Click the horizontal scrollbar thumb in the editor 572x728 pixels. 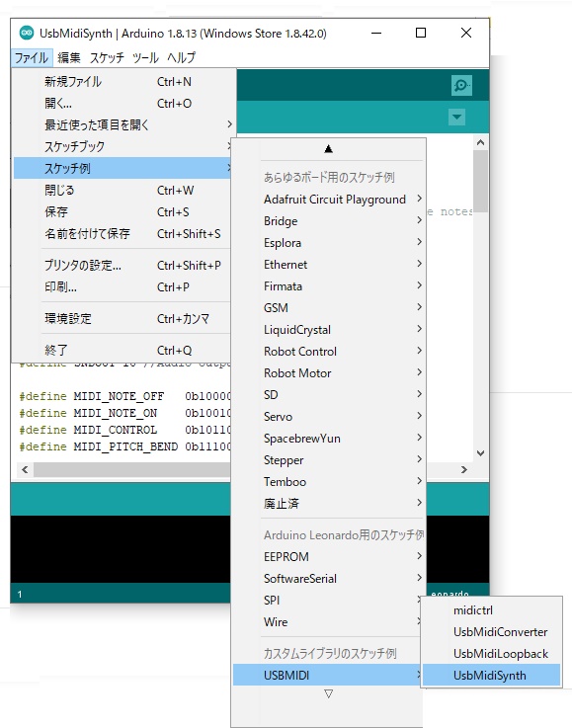point(132,470)
